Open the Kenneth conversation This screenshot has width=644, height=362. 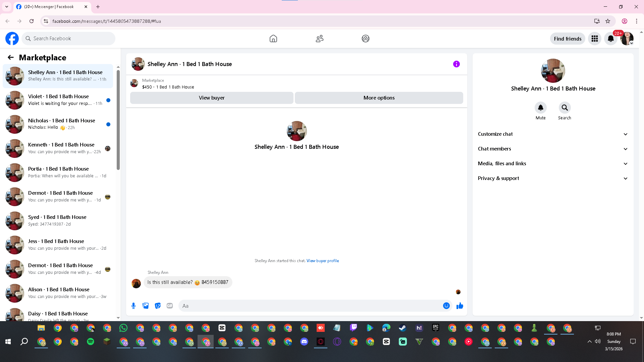[58, 148]
